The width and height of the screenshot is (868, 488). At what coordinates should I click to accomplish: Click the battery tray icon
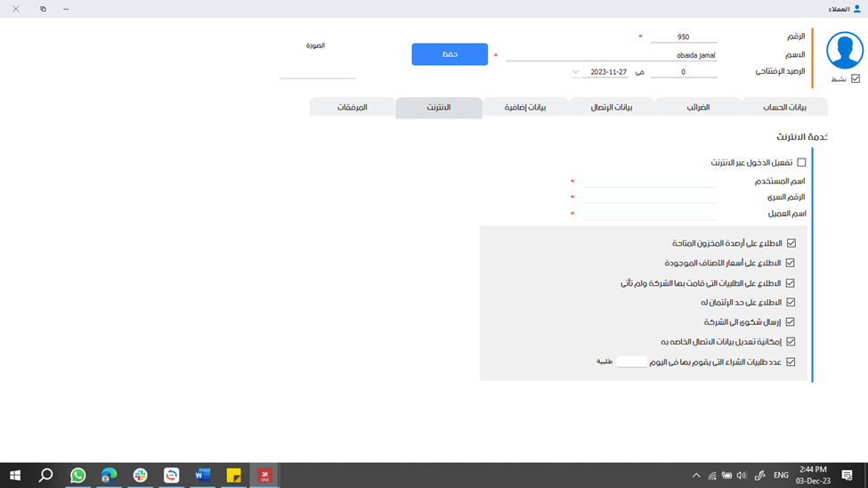pos(726,476)
